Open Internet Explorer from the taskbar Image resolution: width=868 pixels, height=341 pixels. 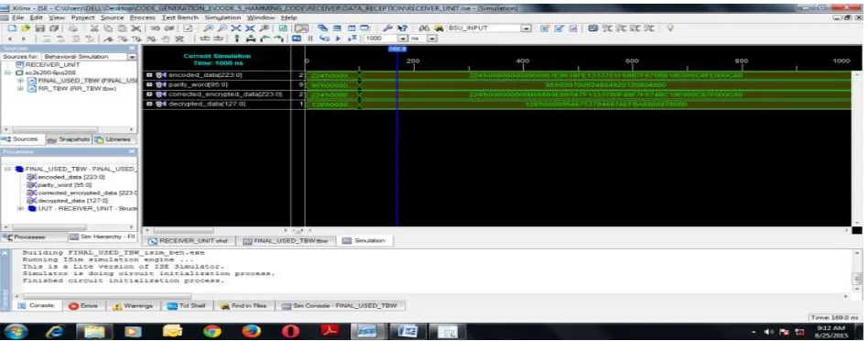pyautogui.click(x=55, y=332)
